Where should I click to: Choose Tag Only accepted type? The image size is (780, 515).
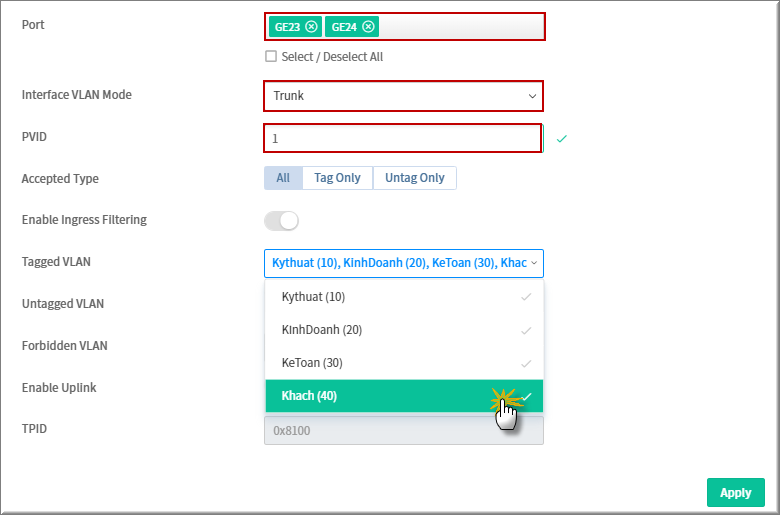click(337, 178)
